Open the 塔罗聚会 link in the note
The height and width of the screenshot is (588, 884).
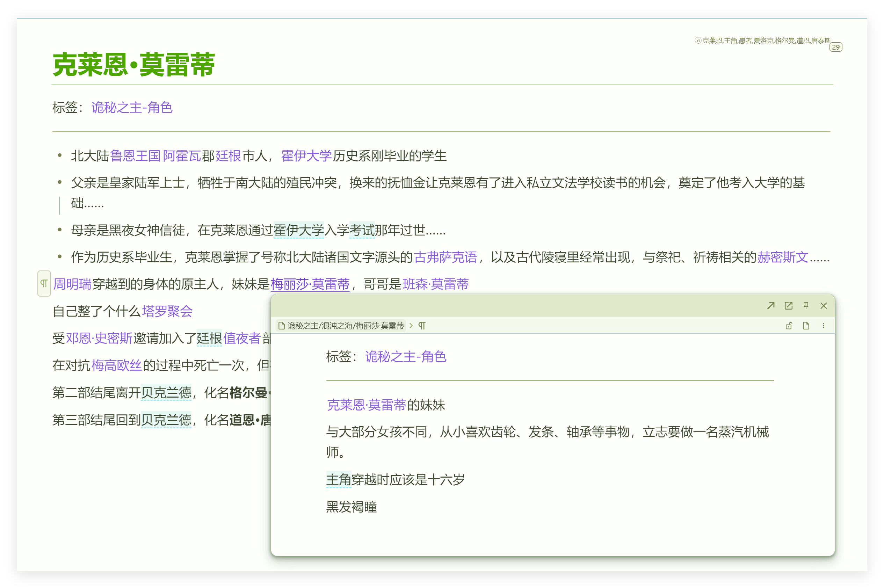point(168,312)
